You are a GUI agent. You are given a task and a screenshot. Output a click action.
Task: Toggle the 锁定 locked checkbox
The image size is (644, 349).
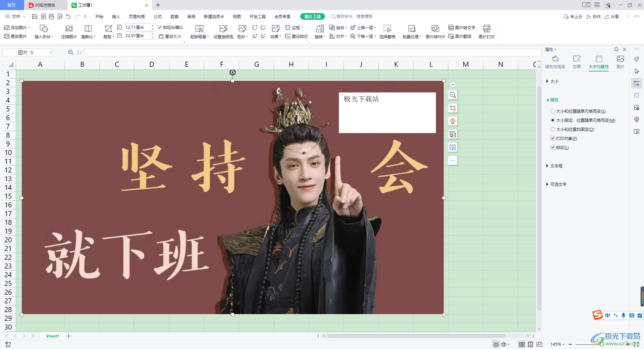[x=553, y=147]
